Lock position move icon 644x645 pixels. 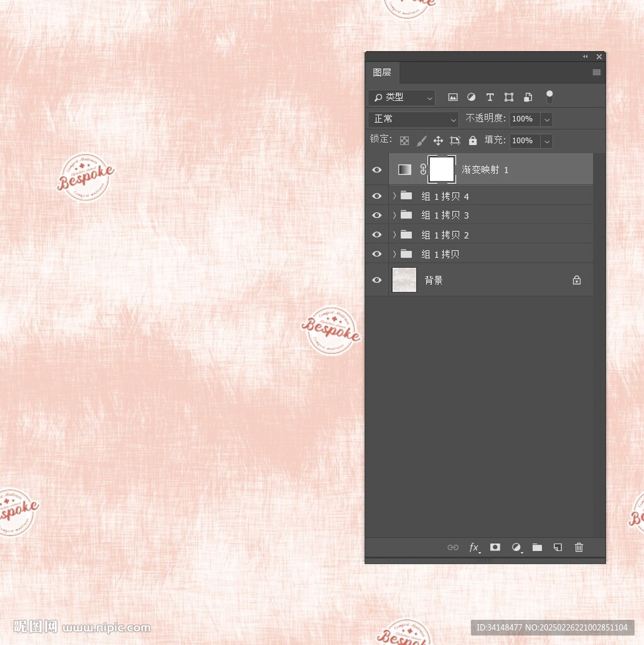point(438,140)
